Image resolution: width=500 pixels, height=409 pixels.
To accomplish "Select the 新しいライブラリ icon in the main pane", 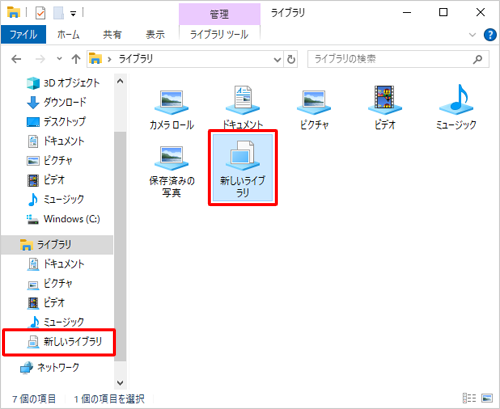I will click(243, 168).
